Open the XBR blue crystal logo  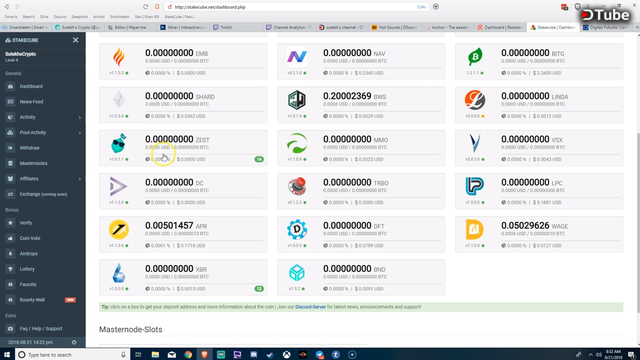tap(119, 273)
